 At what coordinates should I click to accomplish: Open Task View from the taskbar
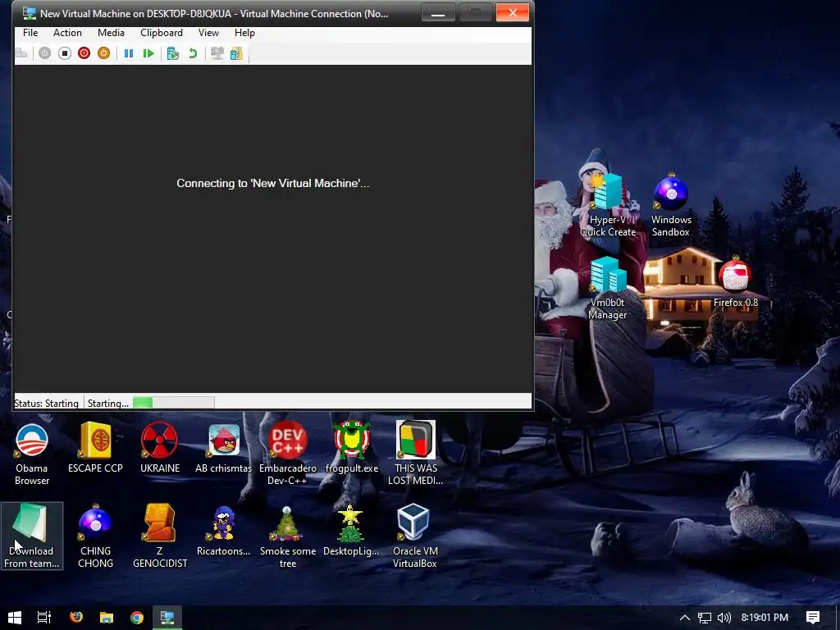(44, 618)
